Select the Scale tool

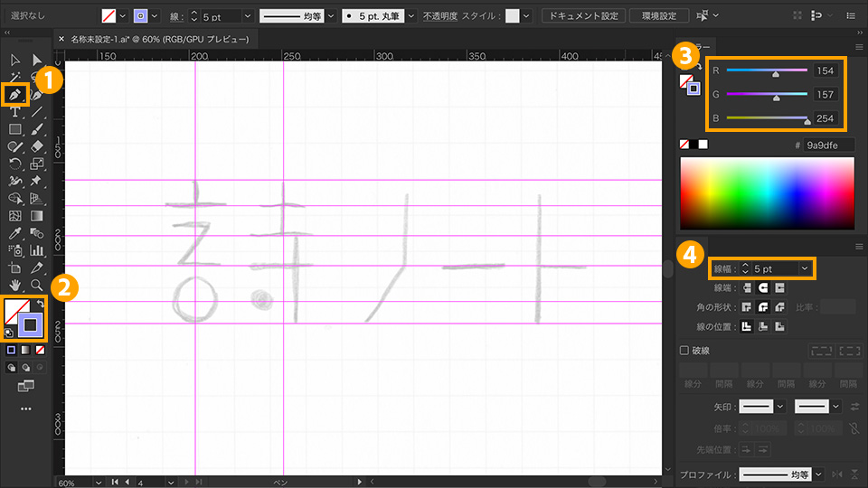(36, 164)
